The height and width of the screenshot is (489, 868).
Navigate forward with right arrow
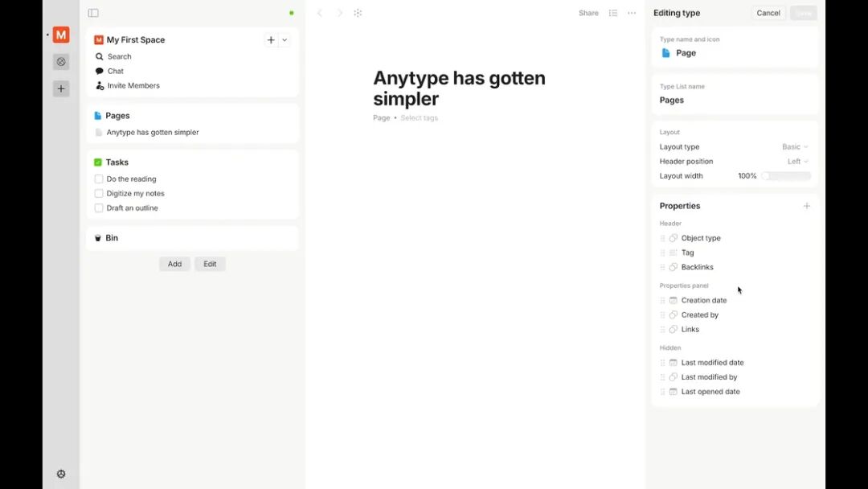point(340,13)
